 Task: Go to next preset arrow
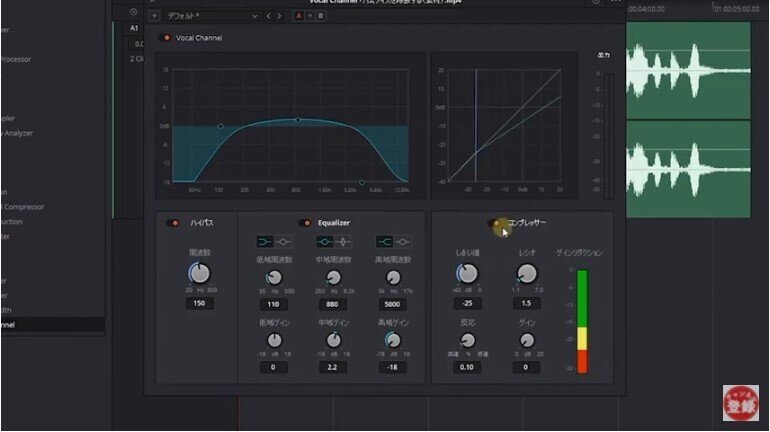[x=279, y=16]
